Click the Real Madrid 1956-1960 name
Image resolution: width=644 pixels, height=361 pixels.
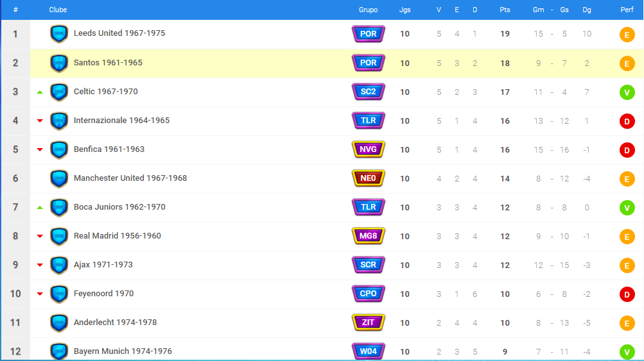click(117, 235)
